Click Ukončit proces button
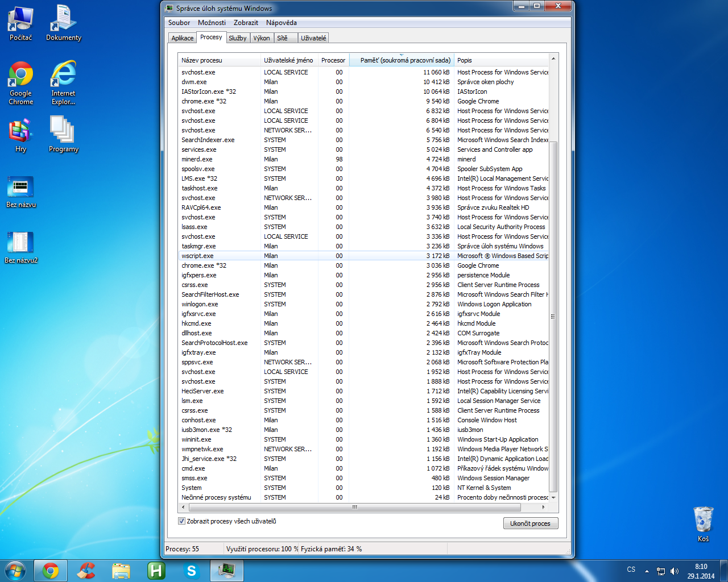The height and width of the screenshot is (582, 728). [531, 523]
